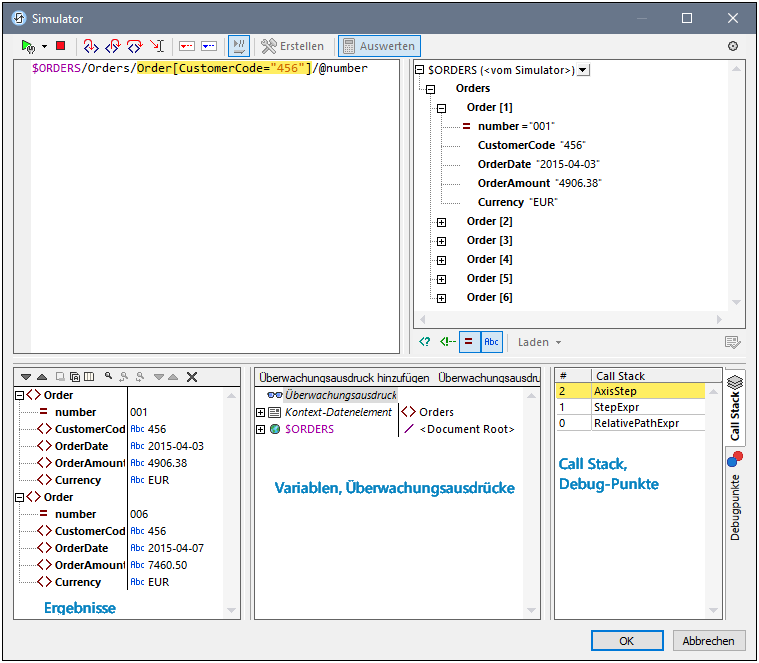Toggle the attribute display (=) button
The width and height of the screenshot is (759, 663).
coord(468,342)
